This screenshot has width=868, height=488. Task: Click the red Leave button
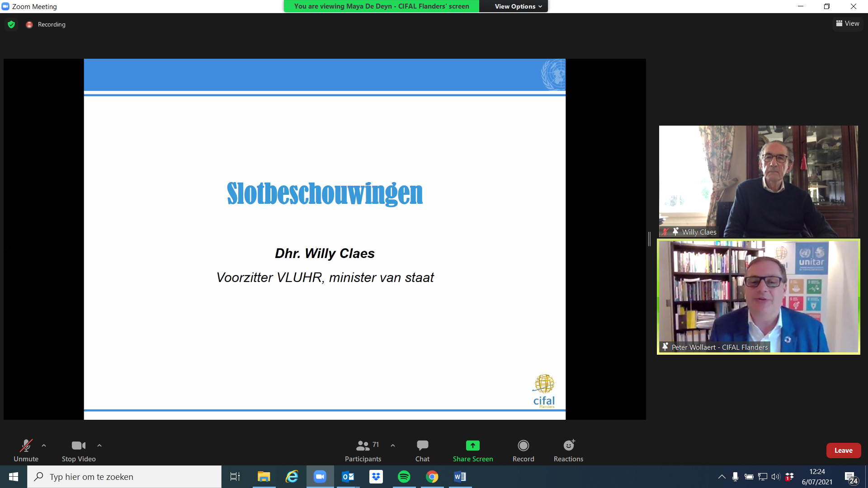pyautogui.click(x=843, y=450)
